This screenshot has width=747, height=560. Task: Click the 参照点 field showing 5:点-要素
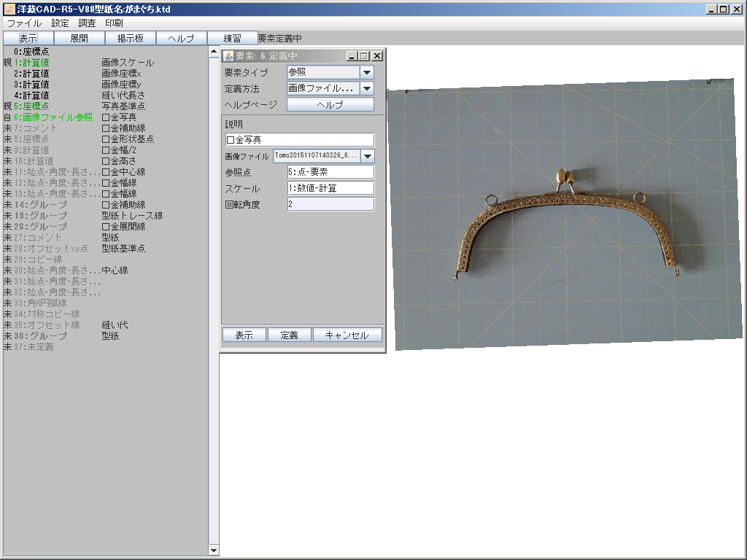pos(330,172)
